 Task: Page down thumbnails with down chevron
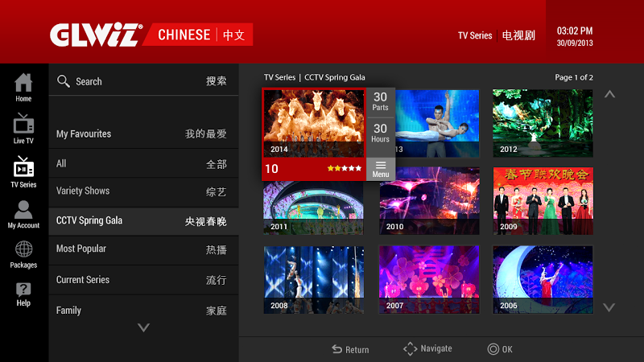tap(609, 307)
